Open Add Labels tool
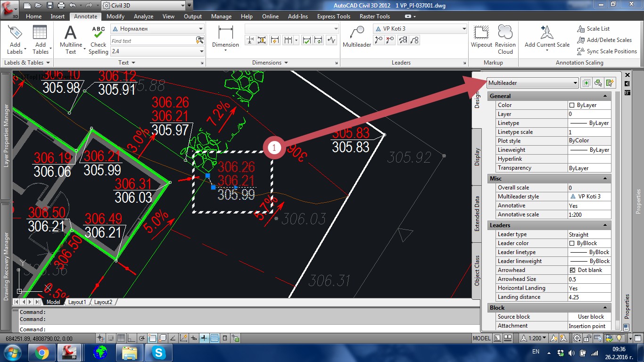Viewport: 644px width, 362px height. [15, 40]
